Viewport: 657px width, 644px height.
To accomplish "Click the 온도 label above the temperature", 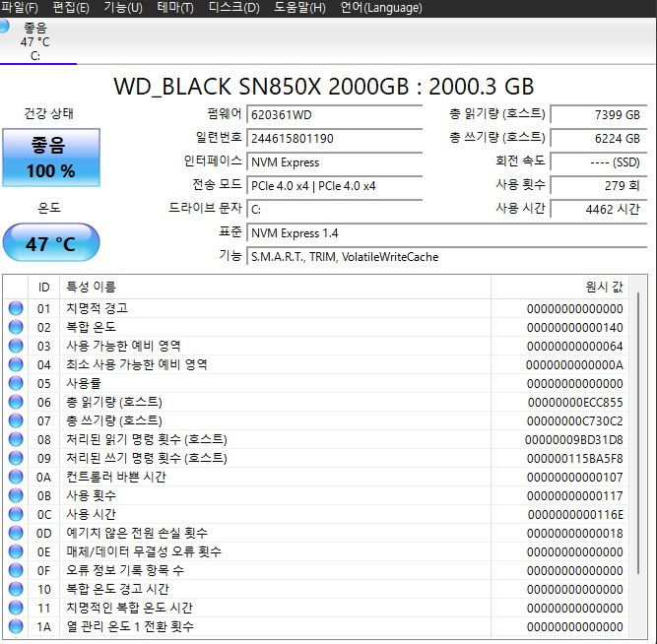I will 49,208.
